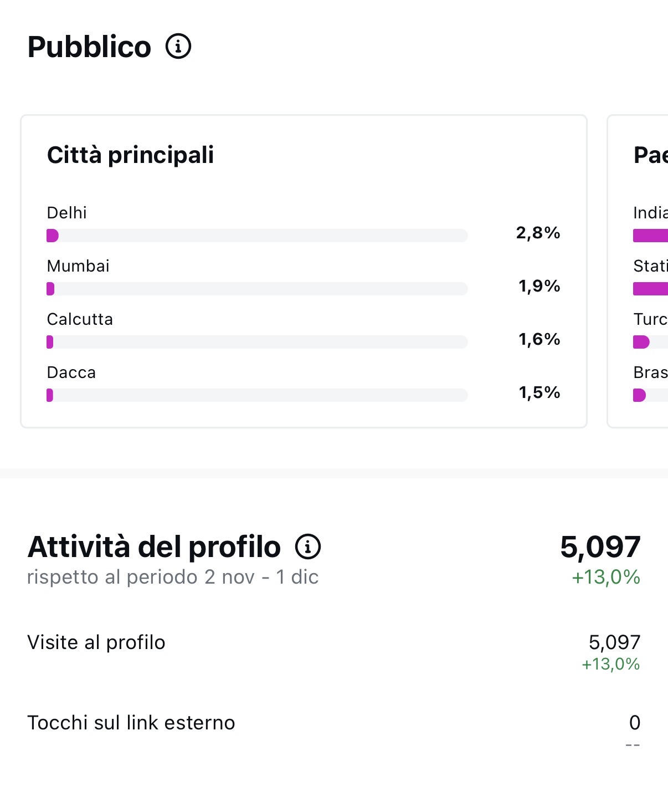The height and width of the screenshot is (812, 668).
Task: Click the Mumbai percentage bar
Action: click(x=257, y=289)
